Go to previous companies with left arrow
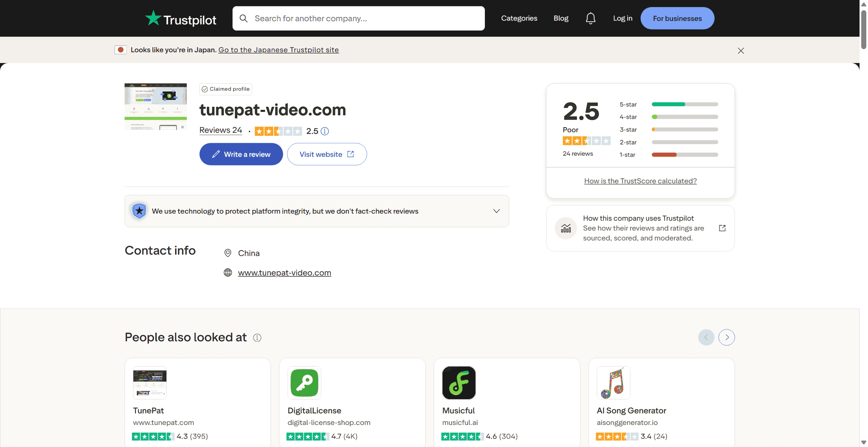The width and height of the screenshot is (868, 447). pos(706,337)
